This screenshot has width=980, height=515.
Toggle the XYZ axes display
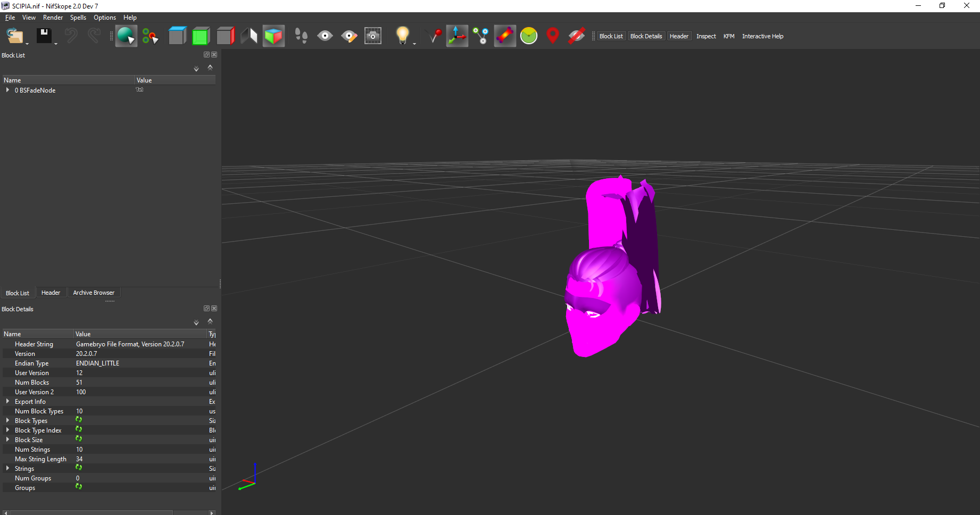[x=457, y=36]
